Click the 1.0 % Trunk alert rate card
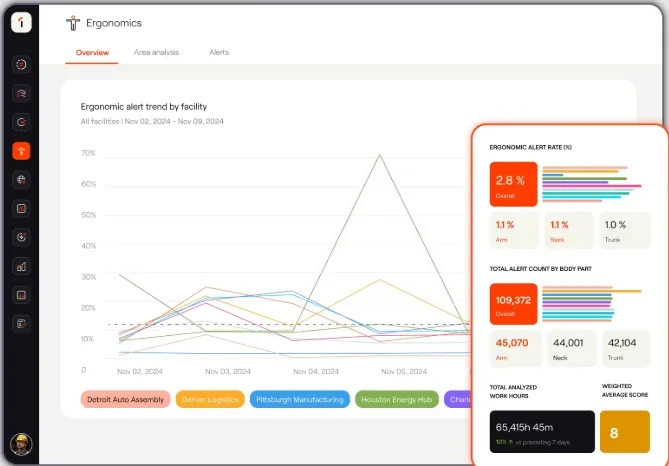The width and height of the screenshot is (669, 466). [625, 231]
